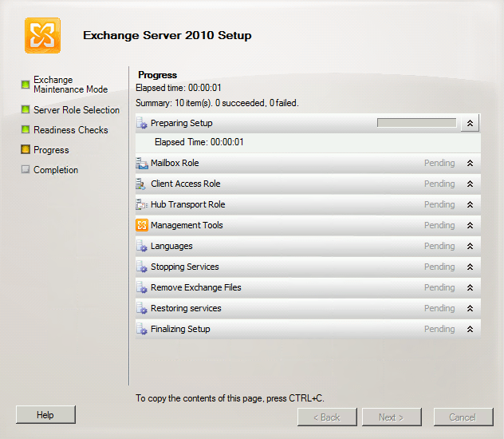Expand the Finalizing Setup chevron
This screenshot has height=439, width=504.
(470, 329)
